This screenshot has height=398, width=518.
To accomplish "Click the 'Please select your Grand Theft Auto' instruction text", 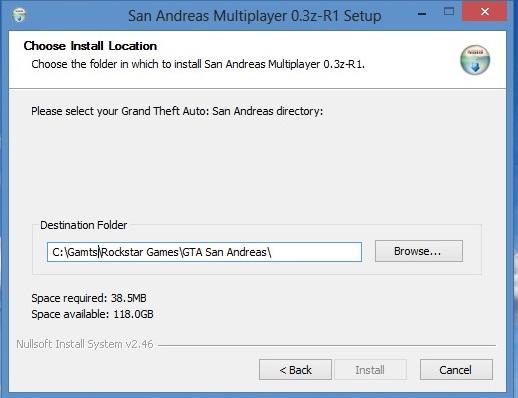I will [x=177, y=111].
